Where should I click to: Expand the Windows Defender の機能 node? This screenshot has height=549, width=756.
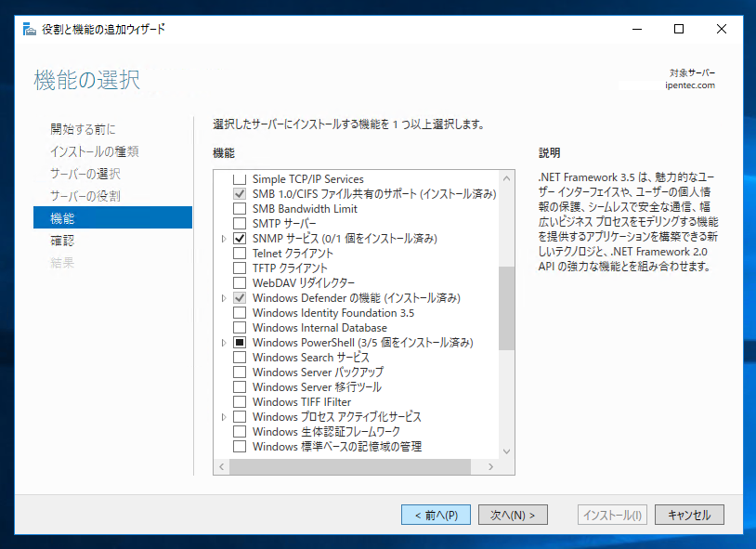[223, 298]
